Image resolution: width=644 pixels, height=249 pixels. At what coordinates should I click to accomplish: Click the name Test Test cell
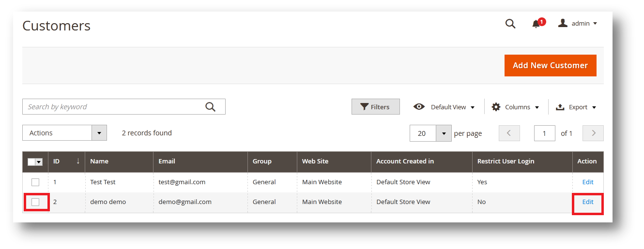pos(103,182)
